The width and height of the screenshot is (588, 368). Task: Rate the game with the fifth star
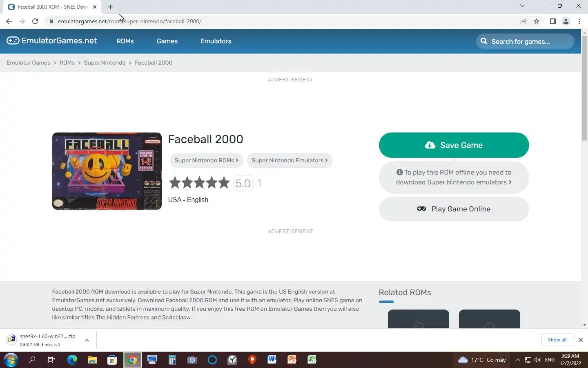224,183
